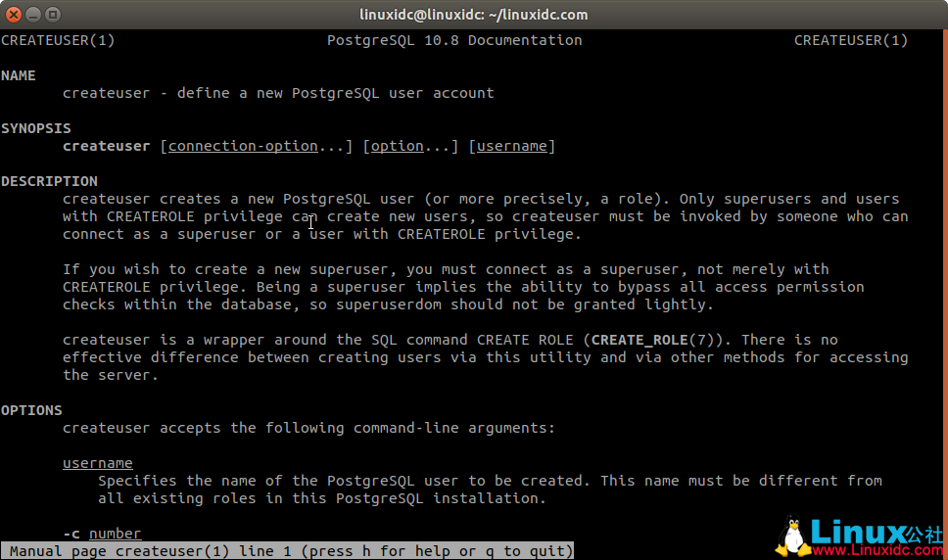The width and height of the screenshot is (948, 560).
Task: Maximize the terminal window
Action: 53,15
